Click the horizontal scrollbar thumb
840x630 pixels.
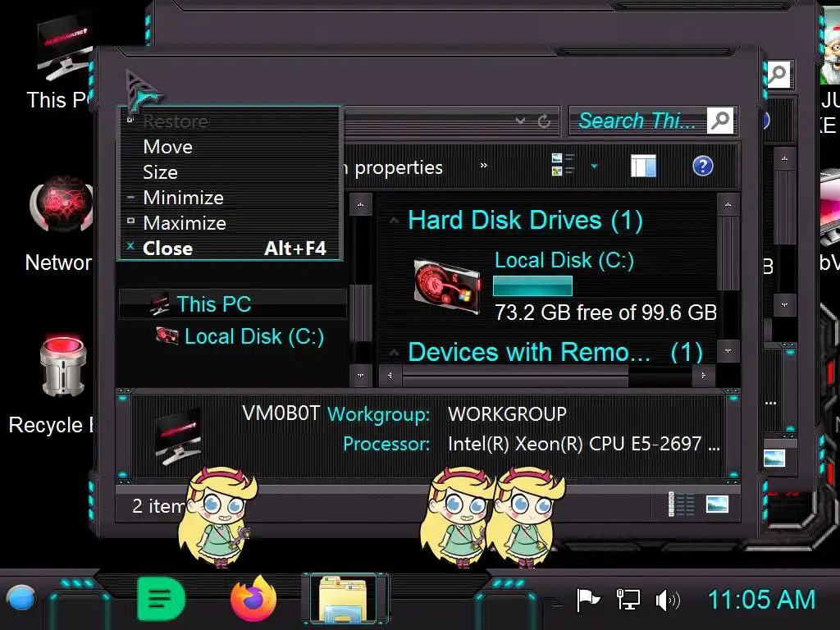[515, 375]
